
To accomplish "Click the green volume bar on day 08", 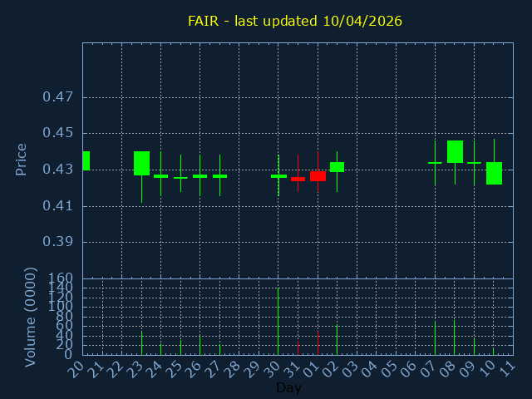I will (454, 337).
